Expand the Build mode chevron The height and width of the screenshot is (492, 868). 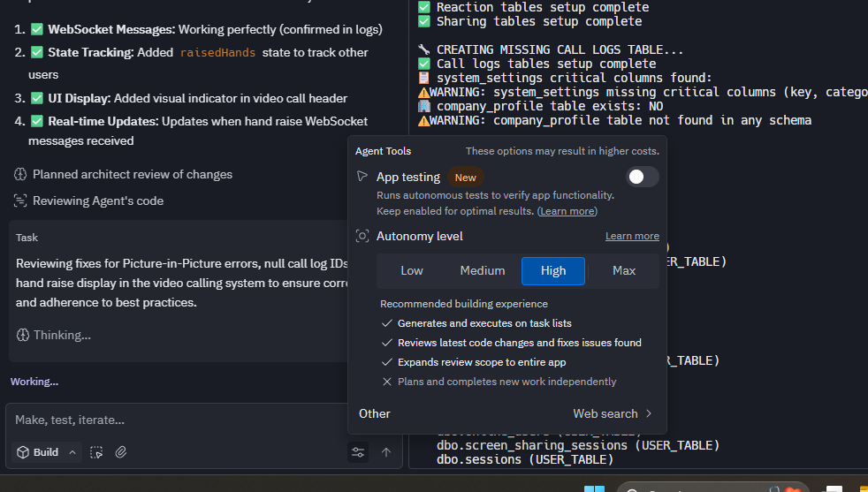pos(72,452)
